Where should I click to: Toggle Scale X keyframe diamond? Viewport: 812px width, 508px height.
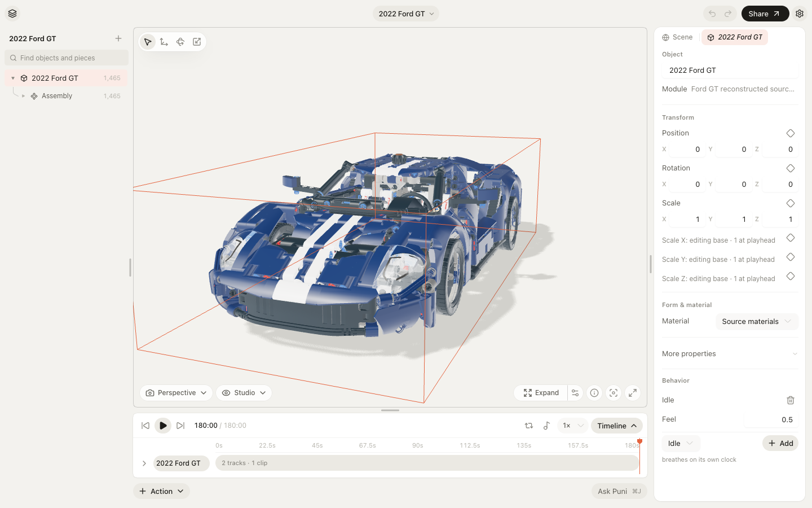[x=791, y=238]
